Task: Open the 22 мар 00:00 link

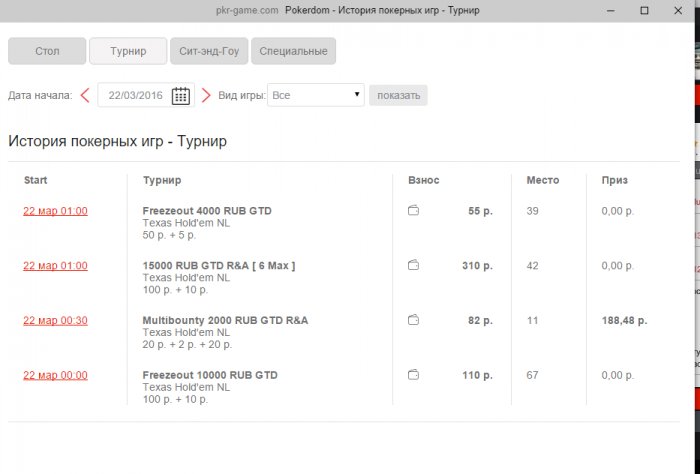Action: (55, 375)
